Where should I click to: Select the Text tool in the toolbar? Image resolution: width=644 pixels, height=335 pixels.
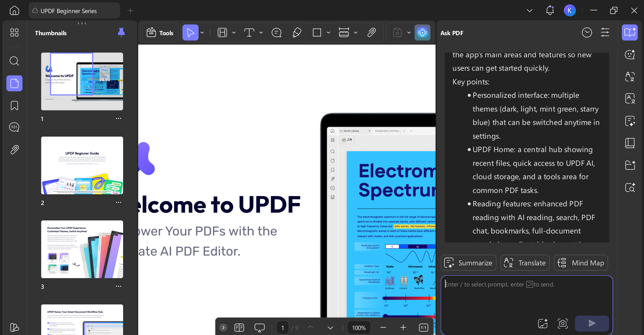tap(250, 32)
